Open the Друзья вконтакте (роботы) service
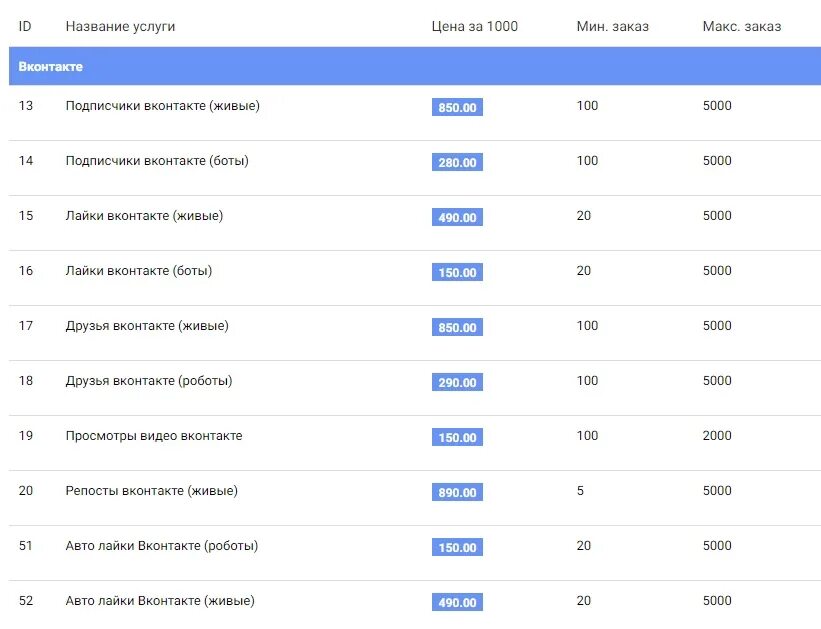 click(149, 381)
